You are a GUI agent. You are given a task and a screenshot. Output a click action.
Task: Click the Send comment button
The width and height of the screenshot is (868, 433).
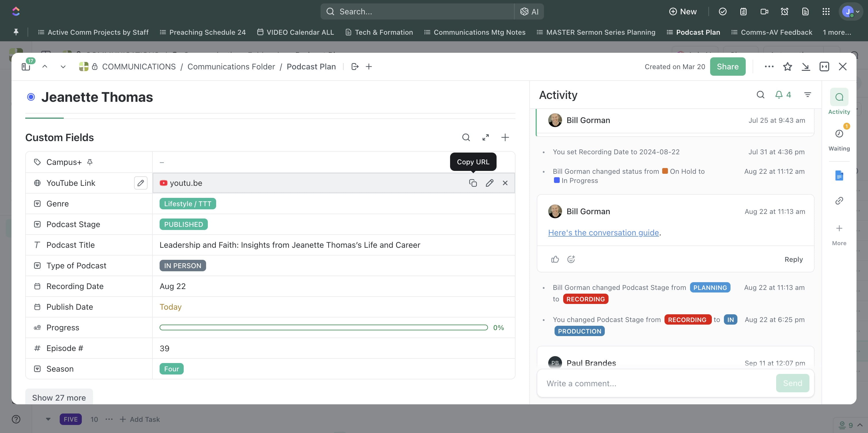[x=792, y=383]
